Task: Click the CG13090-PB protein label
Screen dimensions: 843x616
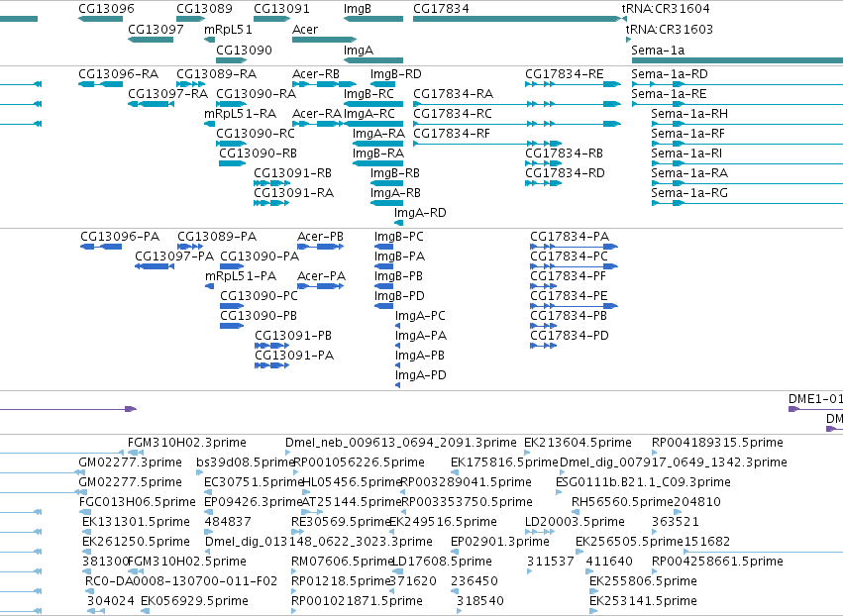Action: [259, 316]
